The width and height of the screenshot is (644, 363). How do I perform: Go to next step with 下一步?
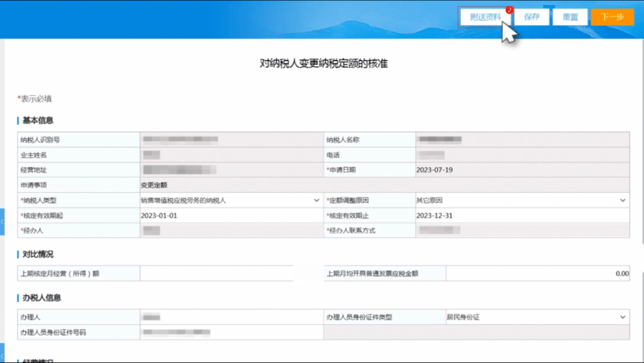click(612, 17)
